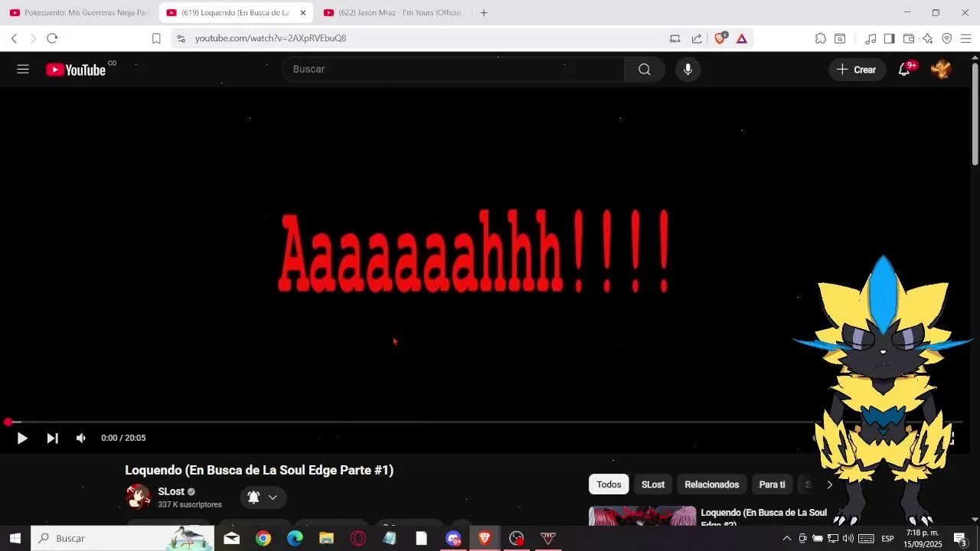The height and width of the screenshot is (551, 980).
Task: Click the YouTube search magnifier button
Action: (x=645, y=70)
